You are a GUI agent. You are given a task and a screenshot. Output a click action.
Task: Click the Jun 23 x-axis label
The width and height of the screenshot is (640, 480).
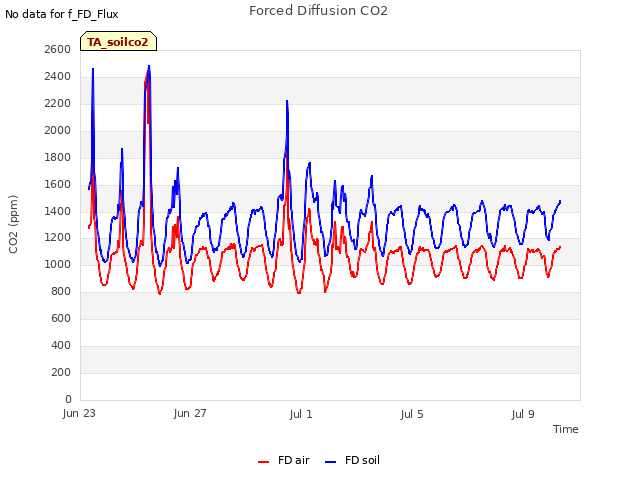(79, 414)
